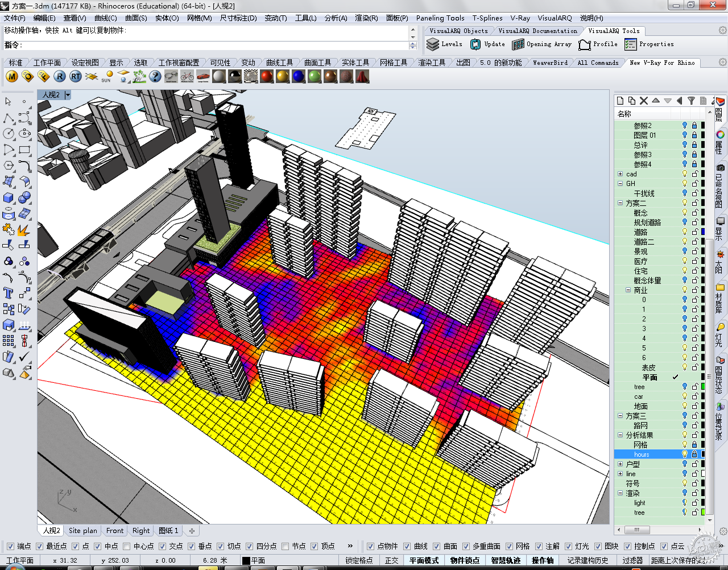This screenshot has height=570, width=728.
Task: Toggle 锁定格点 grid snap button
Action: click(x=359, y=560)
